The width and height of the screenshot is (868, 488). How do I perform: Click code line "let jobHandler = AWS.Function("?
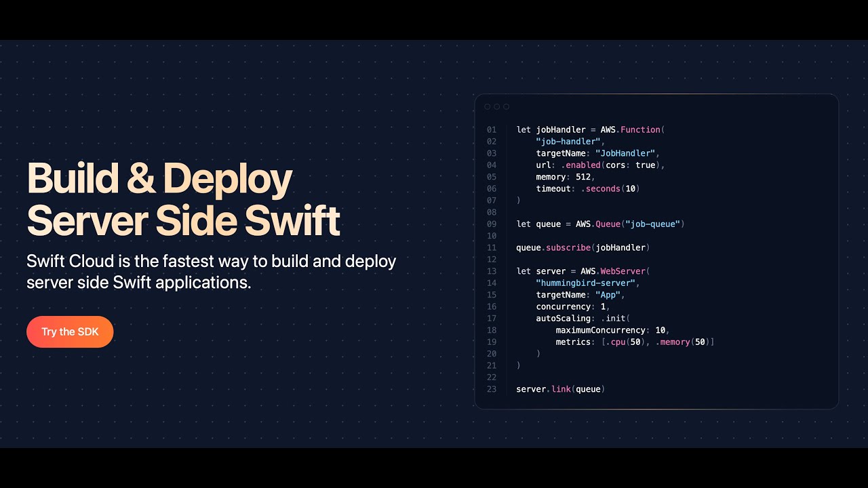[x=591, y=129]
